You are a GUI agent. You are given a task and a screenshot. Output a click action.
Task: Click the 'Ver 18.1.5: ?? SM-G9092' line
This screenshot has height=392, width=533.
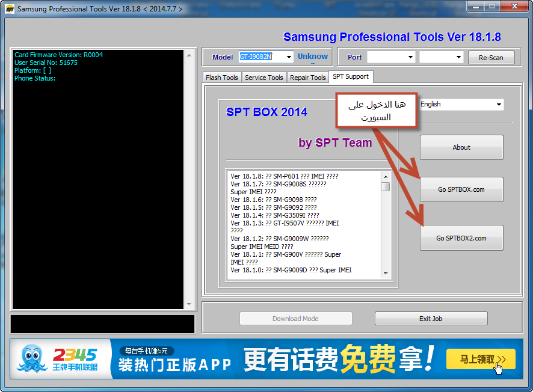[273, 207]
